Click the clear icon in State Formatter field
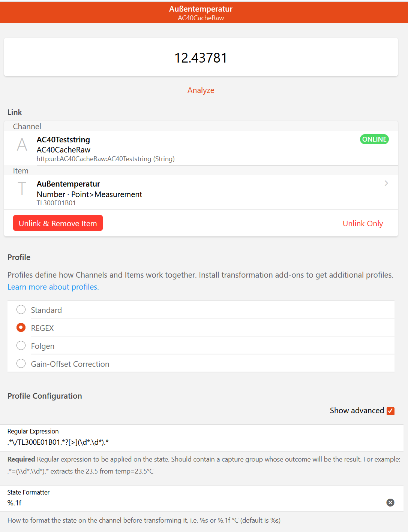This screenshot has width=408, height=532. point(390,502)
